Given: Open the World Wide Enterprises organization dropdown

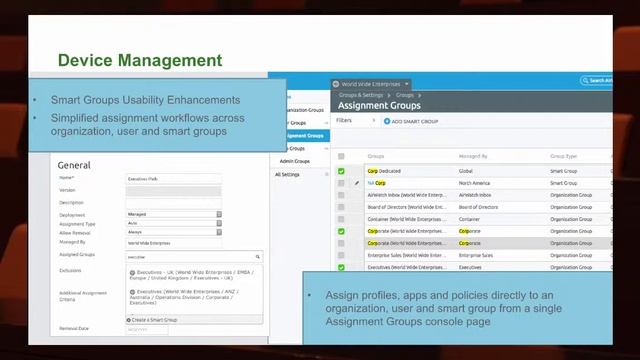Looking at the screenshot, I should point(371,84).
